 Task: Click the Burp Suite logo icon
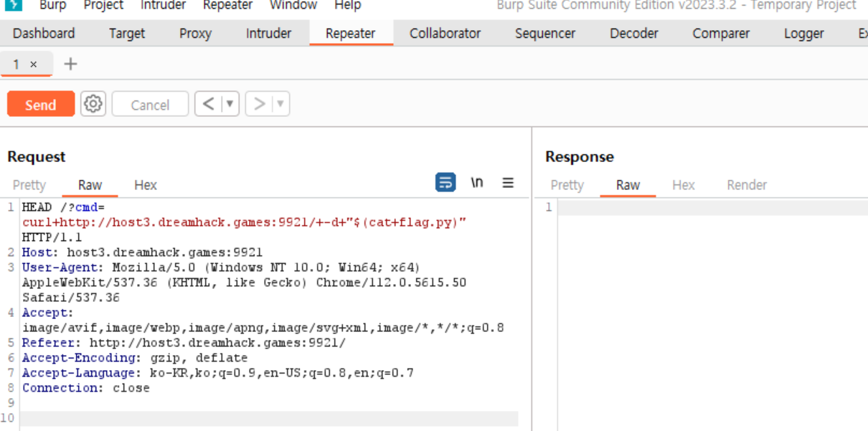point(12,4)
